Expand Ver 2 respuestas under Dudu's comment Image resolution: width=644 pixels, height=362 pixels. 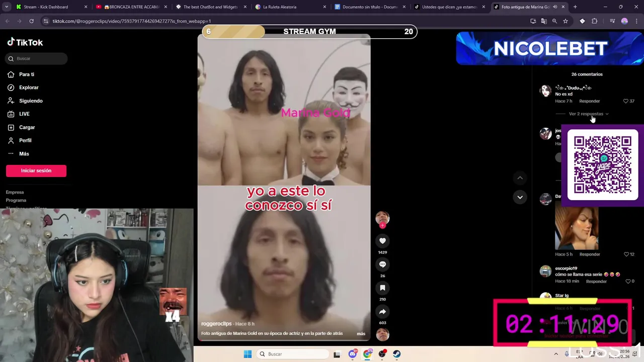588,114
